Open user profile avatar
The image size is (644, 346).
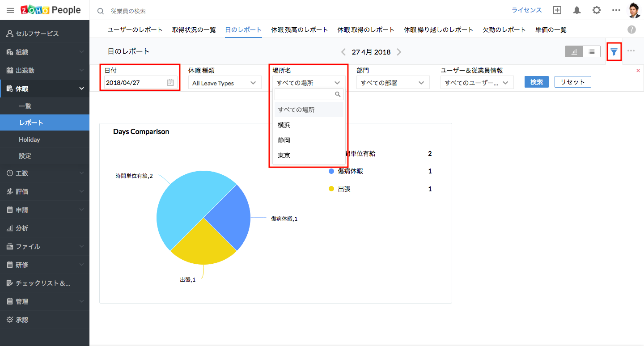tap(634, 10)
